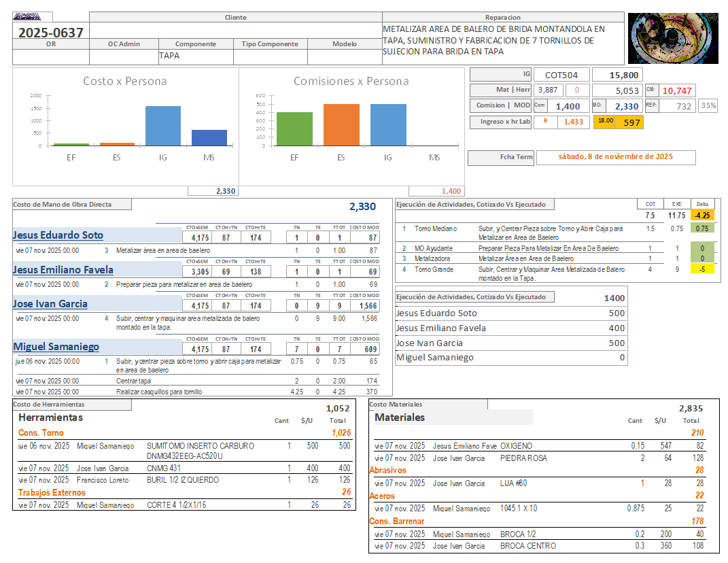Viewport: 728px width, 563px height.
Task: Select the Fcha Term completion date field
Action: point(615,157)
